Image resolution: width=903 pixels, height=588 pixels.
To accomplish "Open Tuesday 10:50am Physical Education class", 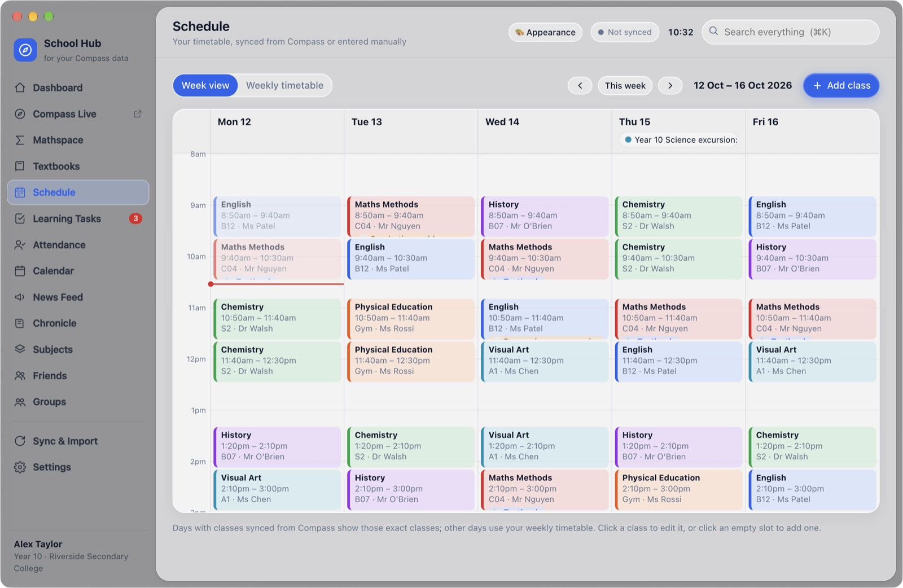I will [x=411, y=319].
